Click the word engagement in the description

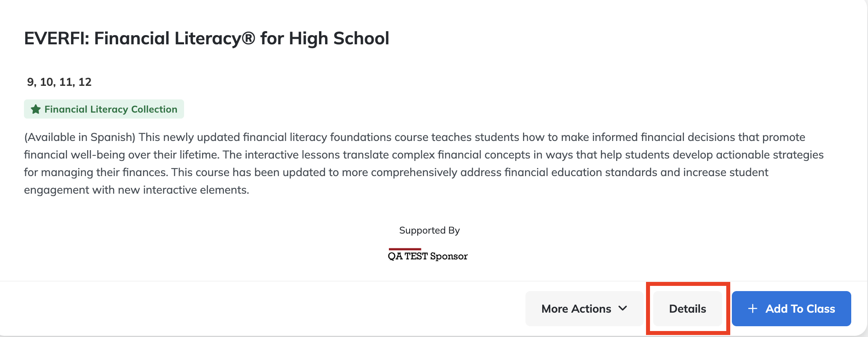pos(56,190)
